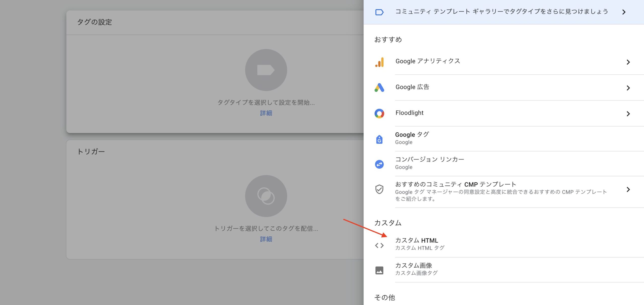The width and height of the screenshot is (644, 305).
Task: Click the trigger selection circle placeholder
Action: (x=266, y=196)
